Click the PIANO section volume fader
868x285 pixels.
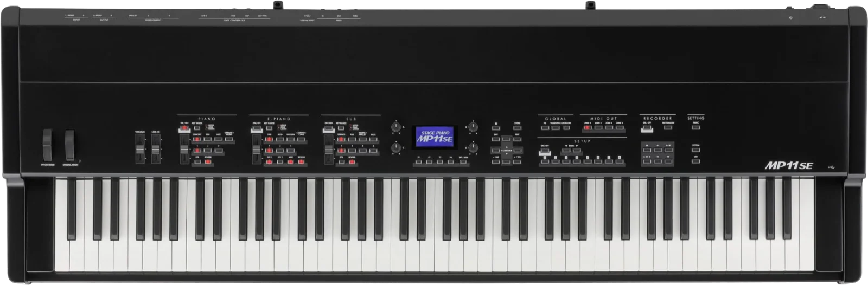coord(184,149)
